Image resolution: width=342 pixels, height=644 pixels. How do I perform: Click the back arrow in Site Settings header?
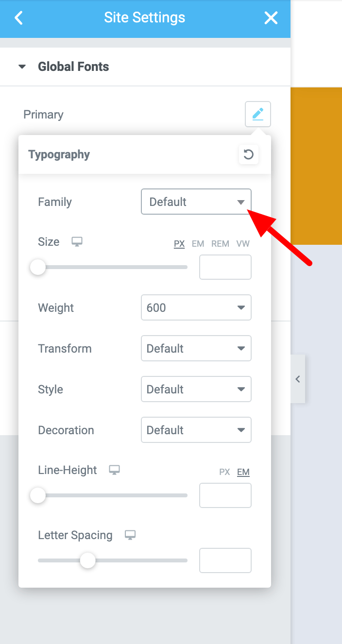click(x=18, y=18)
